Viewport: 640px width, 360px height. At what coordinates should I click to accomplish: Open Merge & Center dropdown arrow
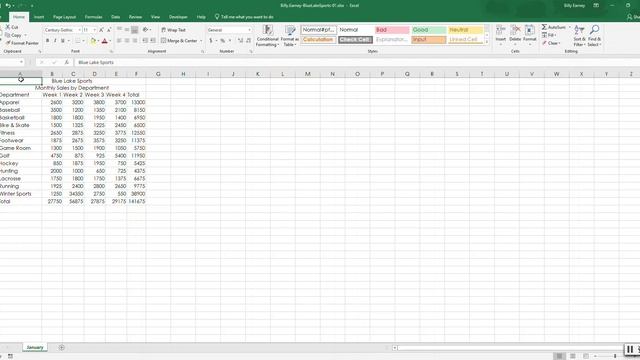[x=201, y=41]
